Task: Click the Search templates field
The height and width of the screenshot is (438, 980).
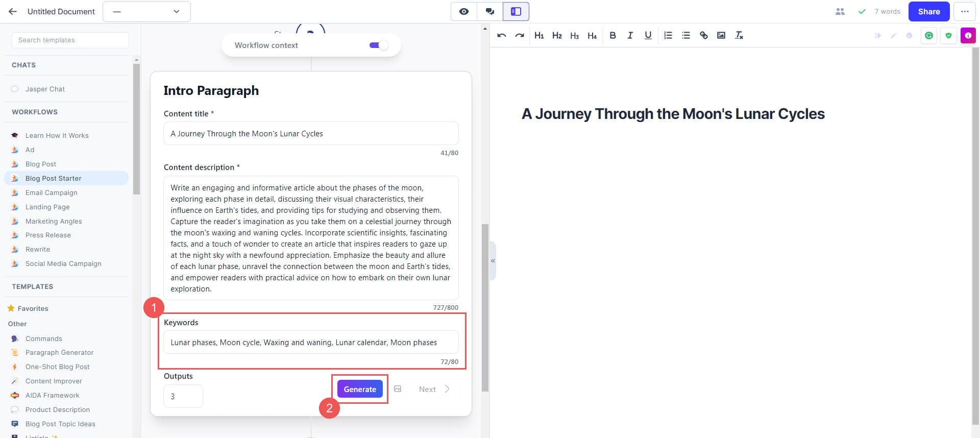Action: (x=70, y=40)
